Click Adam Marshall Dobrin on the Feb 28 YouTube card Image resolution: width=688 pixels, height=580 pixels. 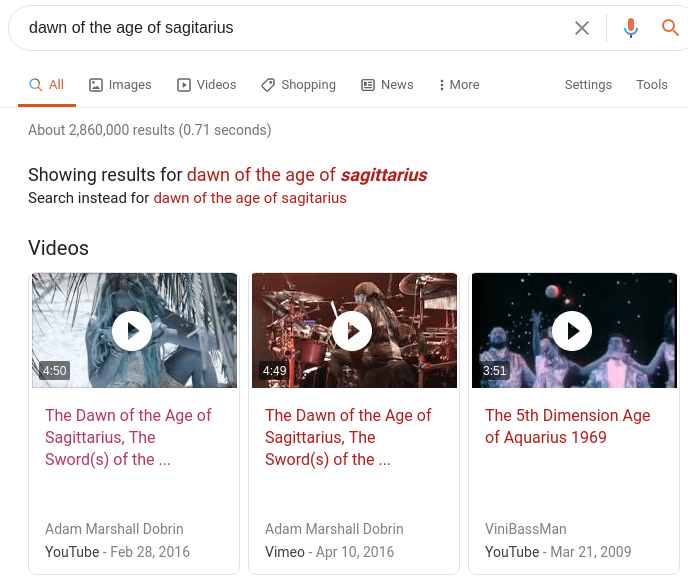pyautogui.click(x=114, y=529)
